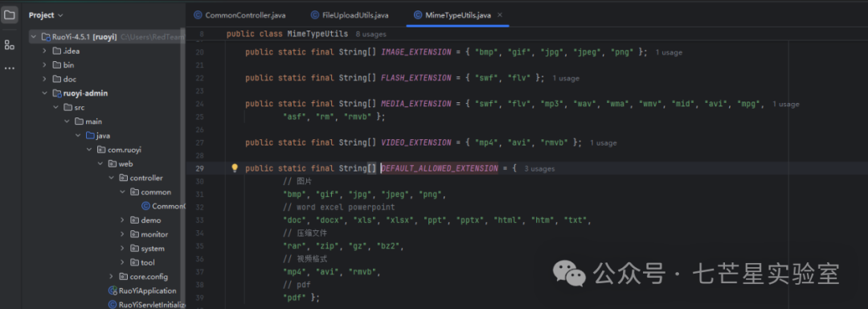Image resolution: width=868 pixels, height=309 pixels.
Task: Click the MimeTypeUtils class name in sticky header
Action: (x=317, y=34)
